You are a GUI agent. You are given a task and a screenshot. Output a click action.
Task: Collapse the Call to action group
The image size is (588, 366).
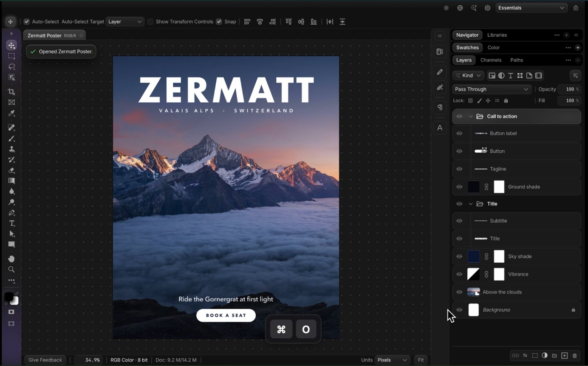tap(470, 116)
